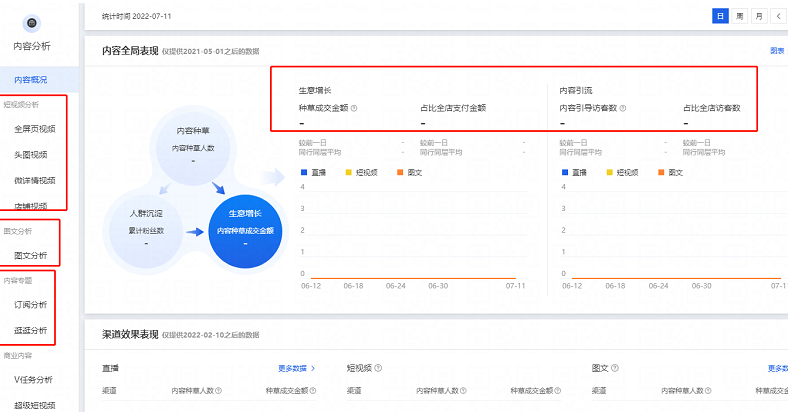Toggle orange 图文 legend in 内容引流 chart
This screenshot has height=413, width=798.
671,173
